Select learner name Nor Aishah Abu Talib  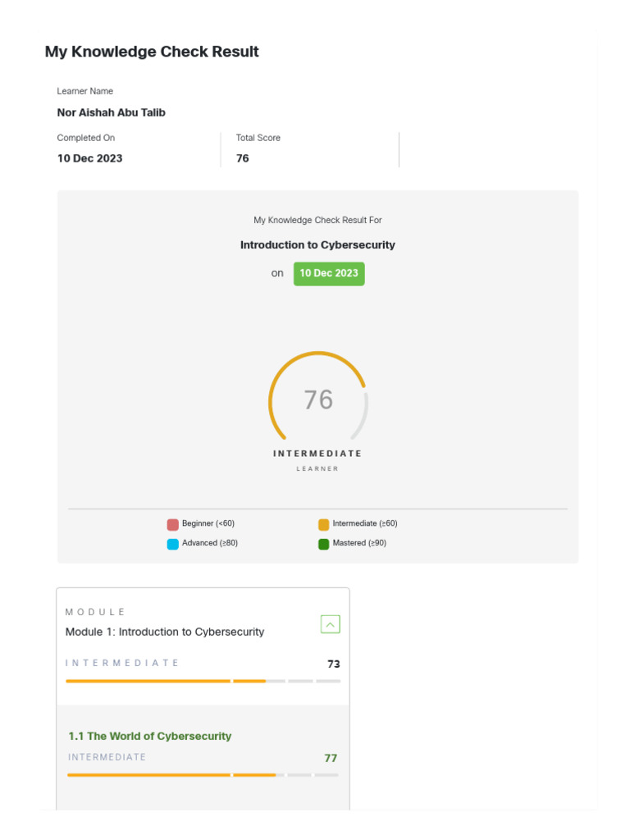point(112,112)
